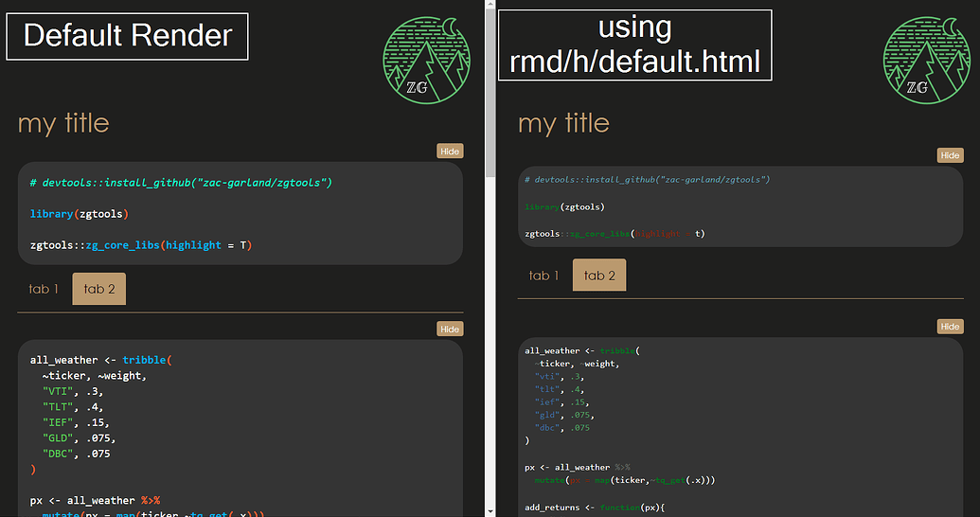This screenshot has width=980, height=517.
Task: Click the highlighted library(zgtools) code block in Default Render
Action: pos(240,213)
